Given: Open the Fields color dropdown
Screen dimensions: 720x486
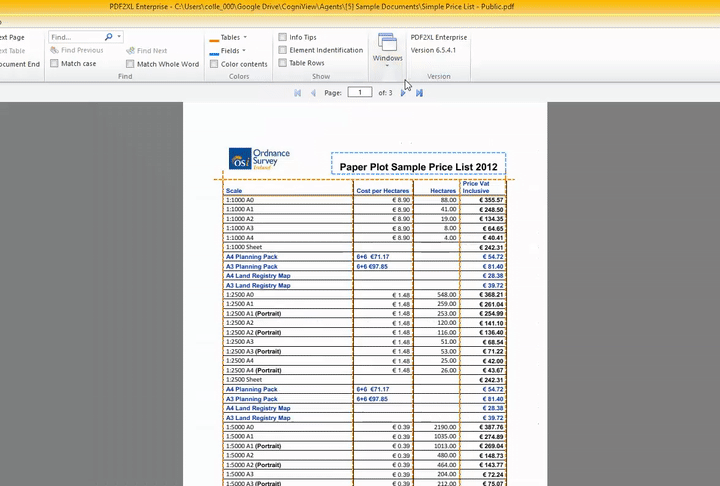Looking at the screenshot, I should click(245, 50).
